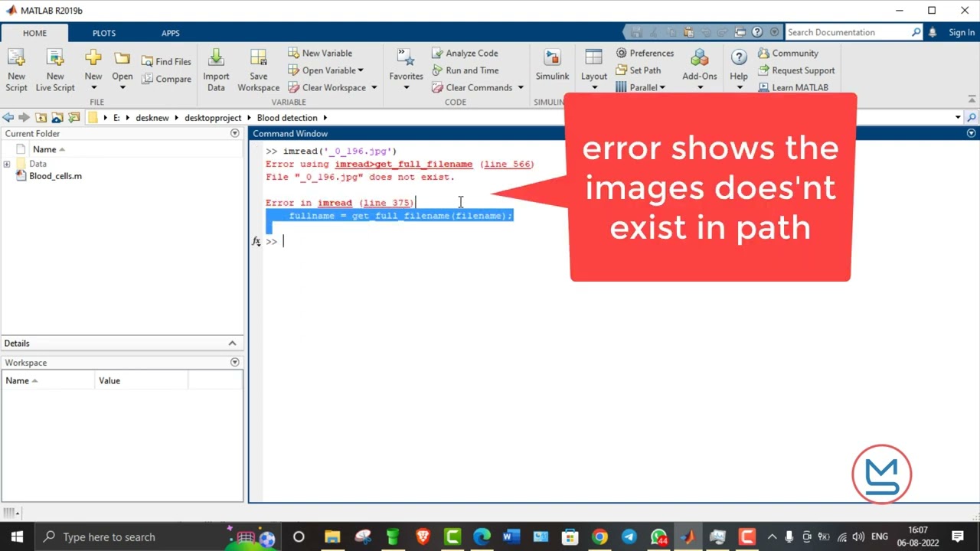Click the notifications bell icon
980x551 pixels.
933,32
